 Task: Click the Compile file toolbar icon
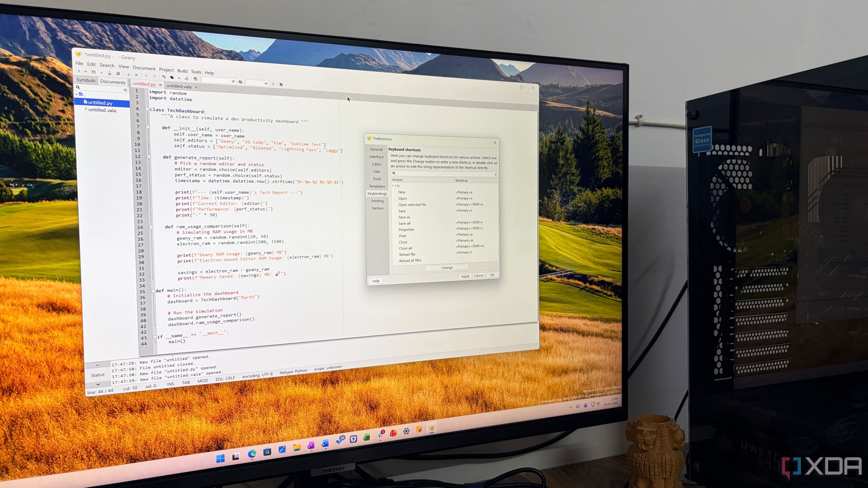tap(164, 77)
